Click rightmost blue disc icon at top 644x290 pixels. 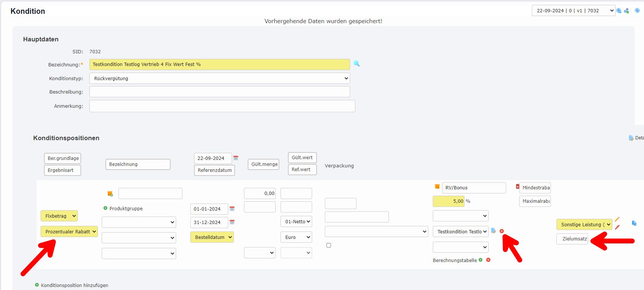coord(637,10)
